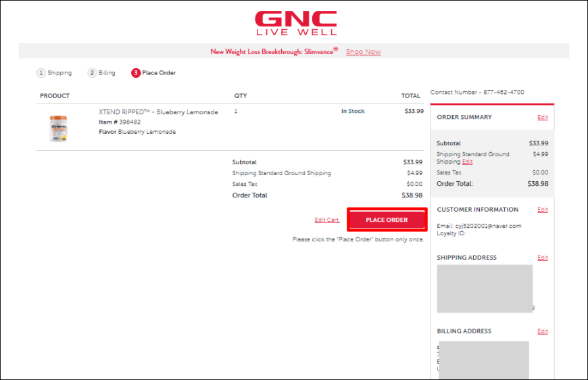
Task: Click the Order Total $38.98 in sidebar summary
Action: 493,184
